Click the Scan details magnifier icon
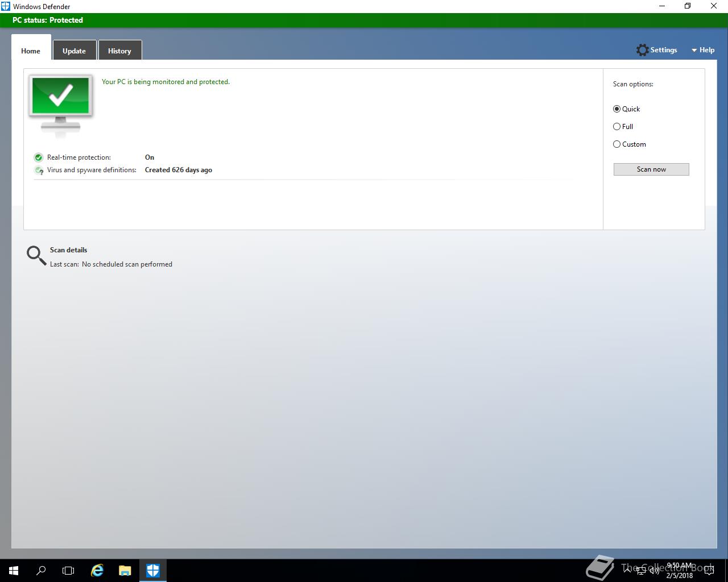 pyautogui.click(x=36, y=256)
